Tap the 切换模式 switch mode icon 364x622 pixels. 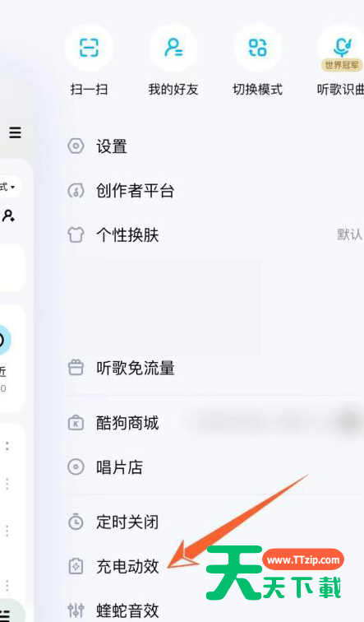click(x=257, y=48)
